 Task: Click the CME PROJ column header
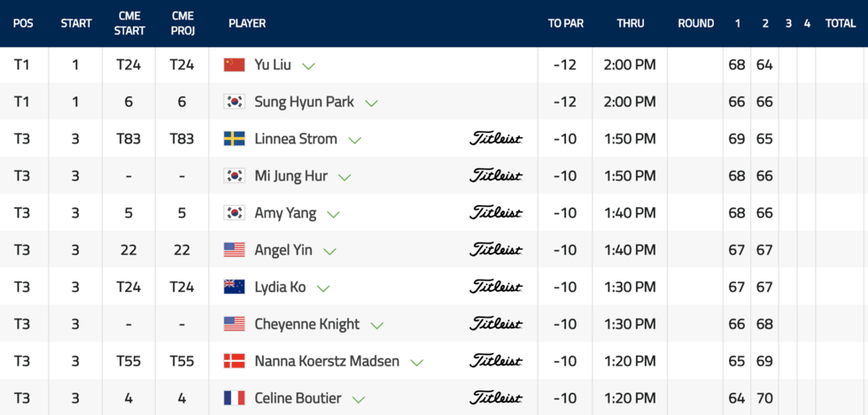(182, 23)
